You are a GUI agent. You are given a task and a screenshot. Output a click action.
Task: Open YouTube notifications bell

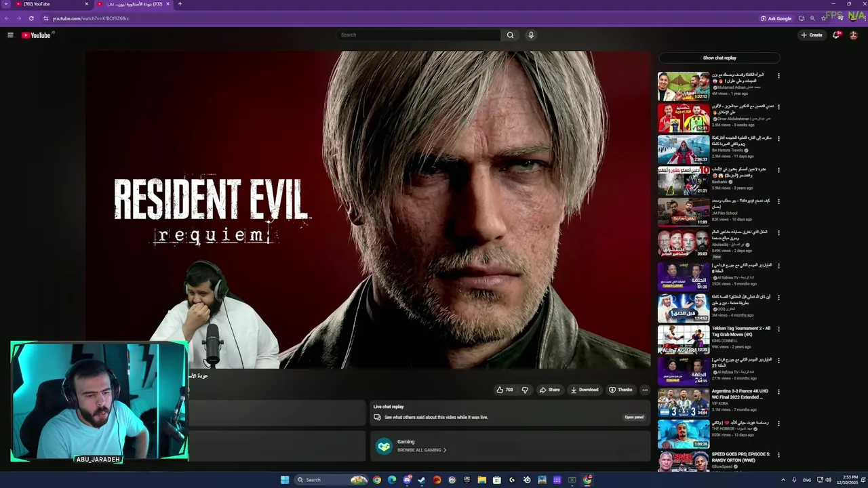(836, 35)
